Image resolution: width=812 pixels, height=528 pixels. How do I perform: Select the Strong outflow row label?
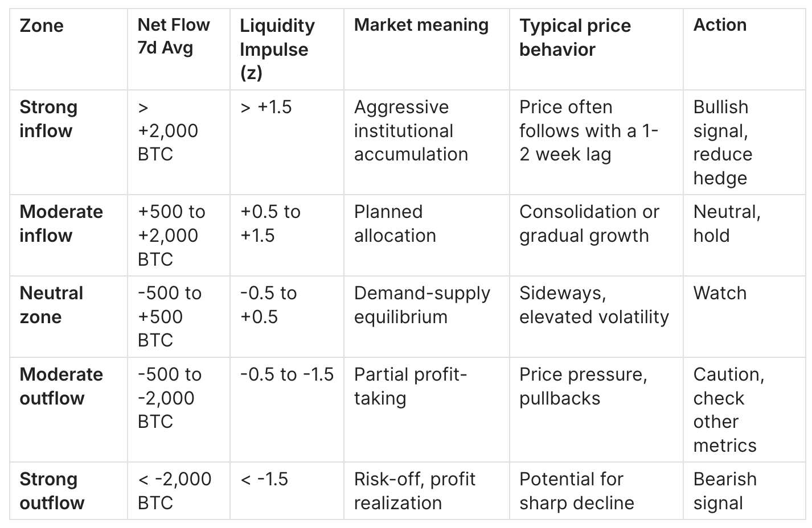coord(52,491)
